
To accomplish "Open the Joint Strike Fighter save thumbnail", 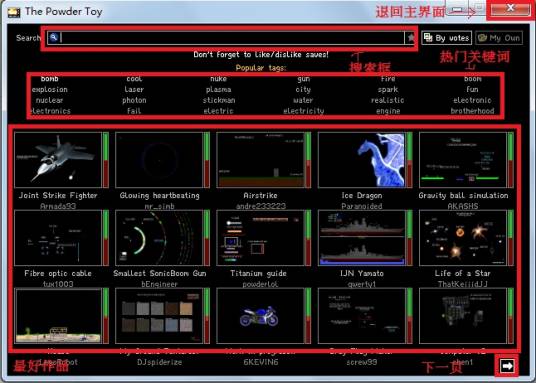I will click(x=58, y=160).
